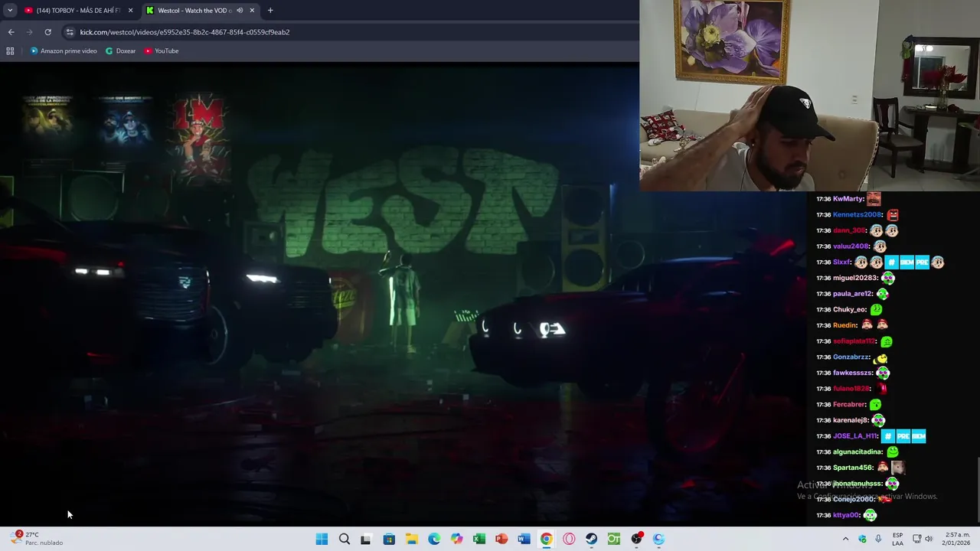Image resolution: width=980 pixels, height=551 pixels.
Task: Click Gonzabrzz in the chat
Action: point(851,357)
